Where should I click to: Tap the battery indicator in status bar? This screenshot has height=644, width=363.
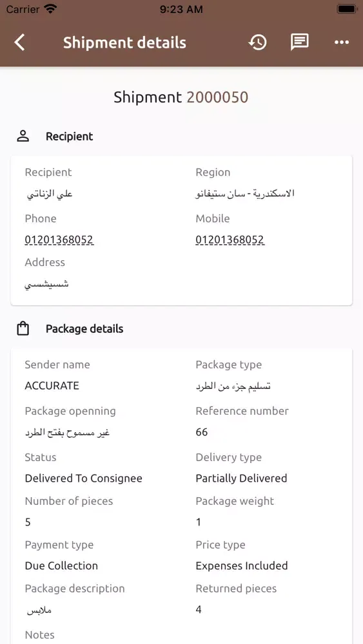point(347,9)
